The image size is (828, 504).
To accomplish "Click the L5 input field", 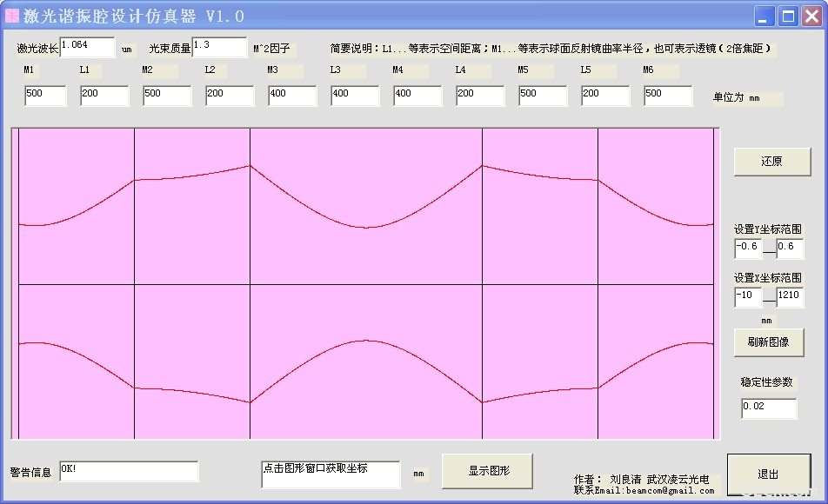I will [605, 96].
